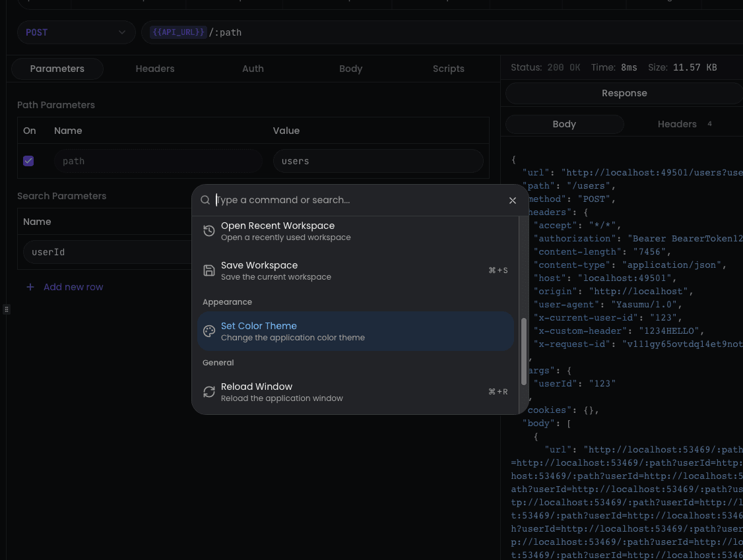
Task: Click the save icon next to Save Workspace
Action: point(209,270)
